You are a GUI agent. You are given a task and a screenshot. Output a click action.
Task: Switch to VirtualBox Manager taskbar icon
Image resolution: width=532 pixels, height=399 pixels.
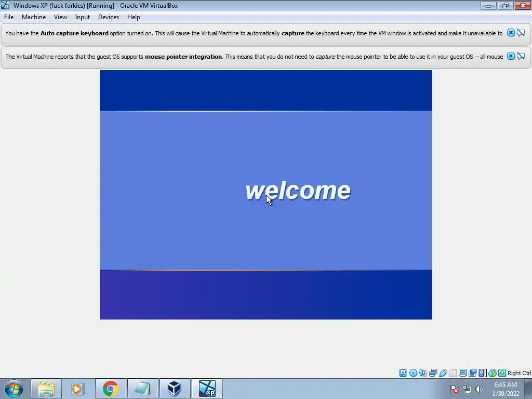tap(175, 389)
